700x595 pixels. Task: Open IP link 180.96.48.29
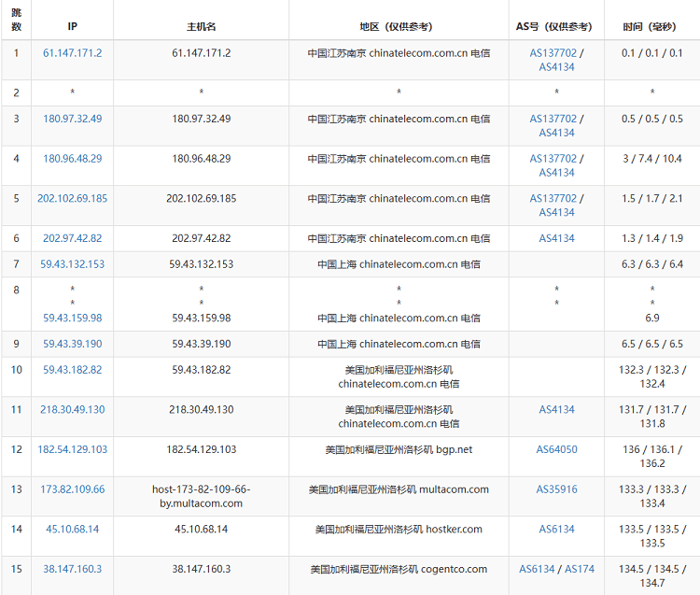click(x=72, y=159)
